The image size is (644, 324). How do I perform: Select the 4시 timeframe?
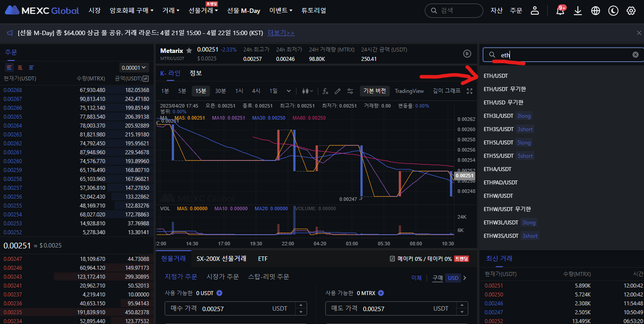(256, 91)
